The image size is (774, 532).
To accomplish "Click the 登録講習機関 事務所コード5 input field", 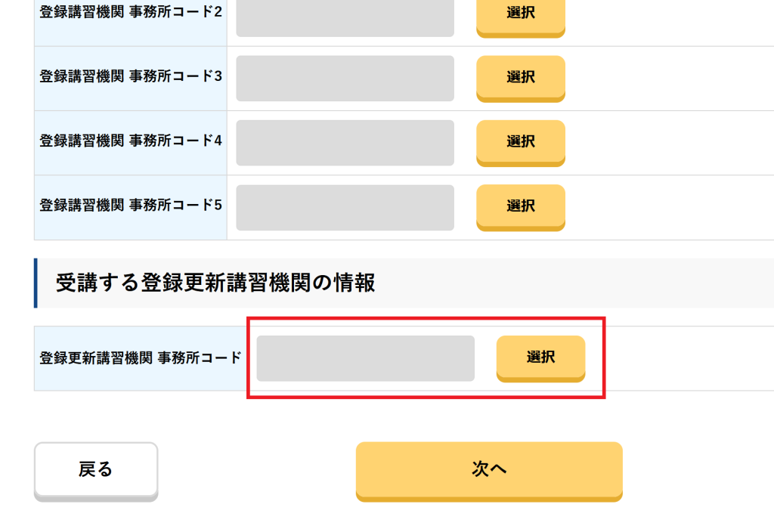I will pyautogui.click(x=344, y=207).
